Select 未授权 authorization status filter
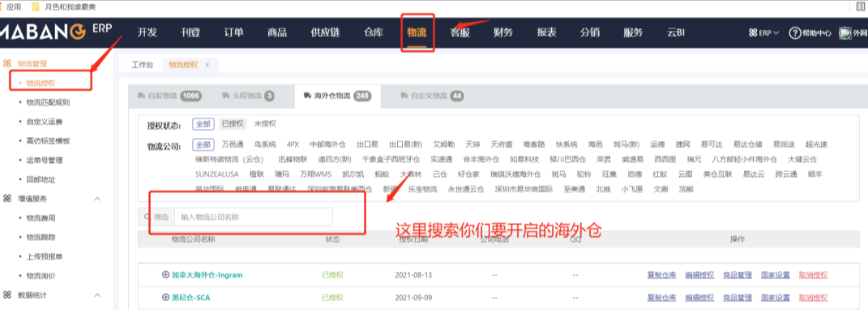Screen dimensions: 868x310 coord(265,123)
